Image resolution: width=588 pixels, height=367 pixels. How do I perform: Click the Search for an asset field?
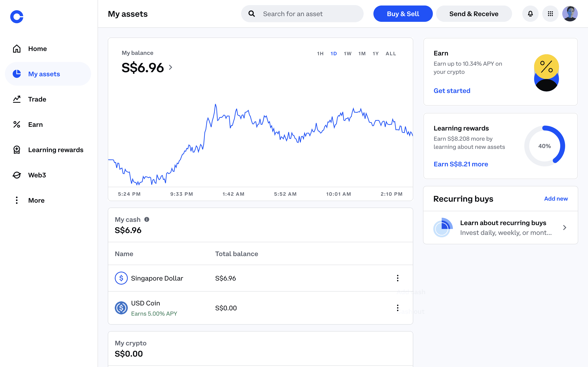[x=302, y=14]
